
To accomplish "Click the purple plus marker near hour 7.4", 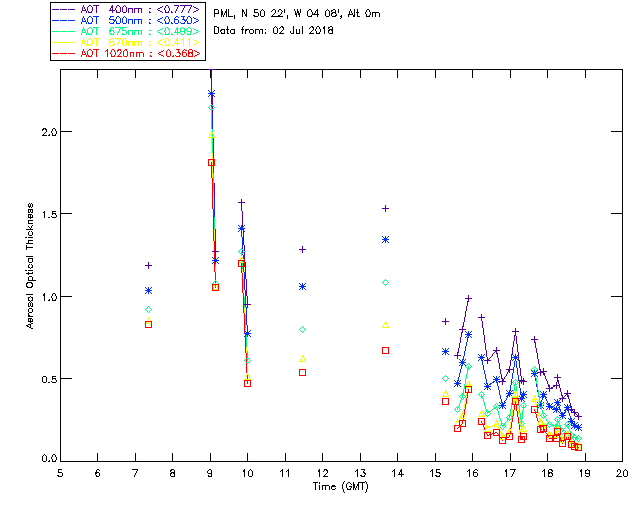I will (149, 265).
